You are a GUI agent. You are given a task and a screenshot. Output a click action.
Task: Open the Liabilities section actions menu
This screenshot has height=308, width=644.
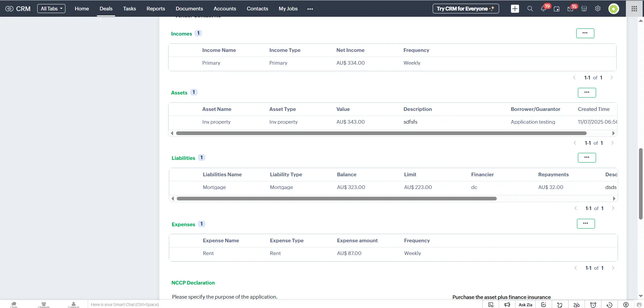tap(587, 158)
